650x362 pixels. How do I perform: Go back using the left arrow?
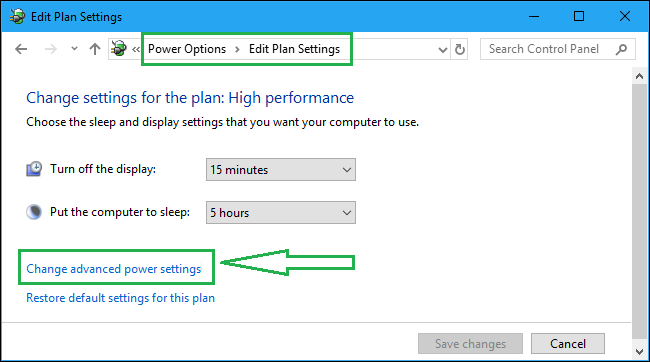pyautogui.click(x=21, y=49)
